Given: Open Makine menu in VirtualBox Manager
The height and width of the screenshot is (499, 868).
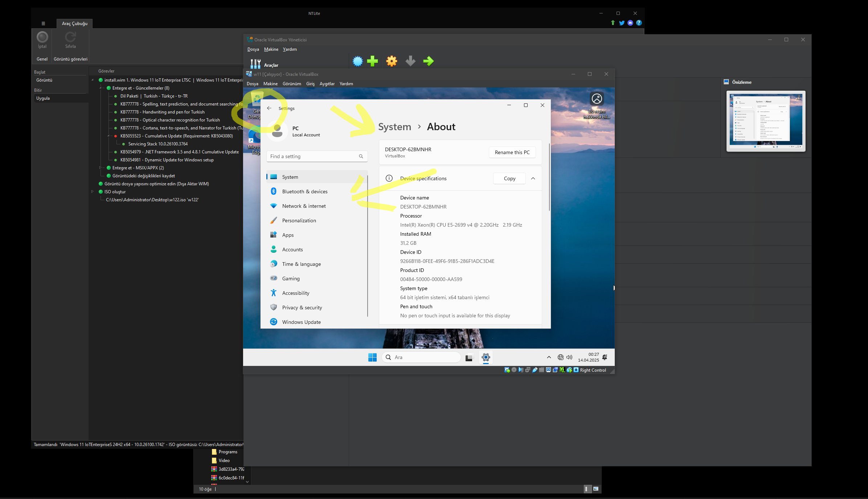Looking at the screenshot, I should 271,49.
